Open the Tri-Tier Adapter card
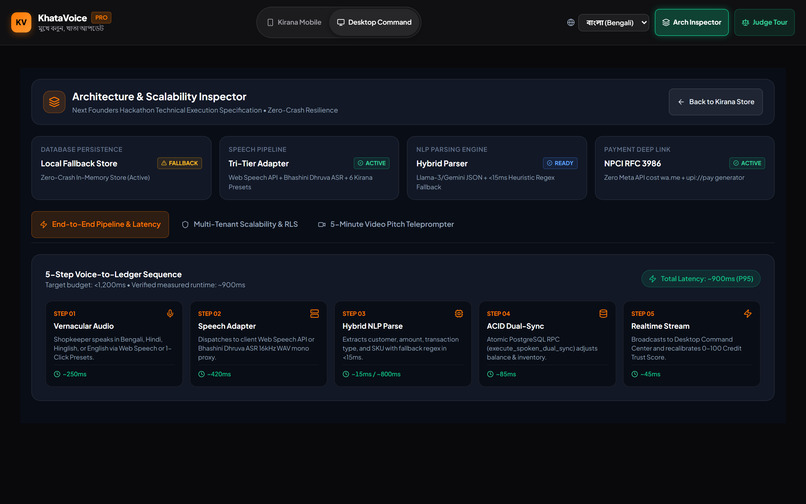The height and width of the screenshot is (504, 806). tap(309, 168)
